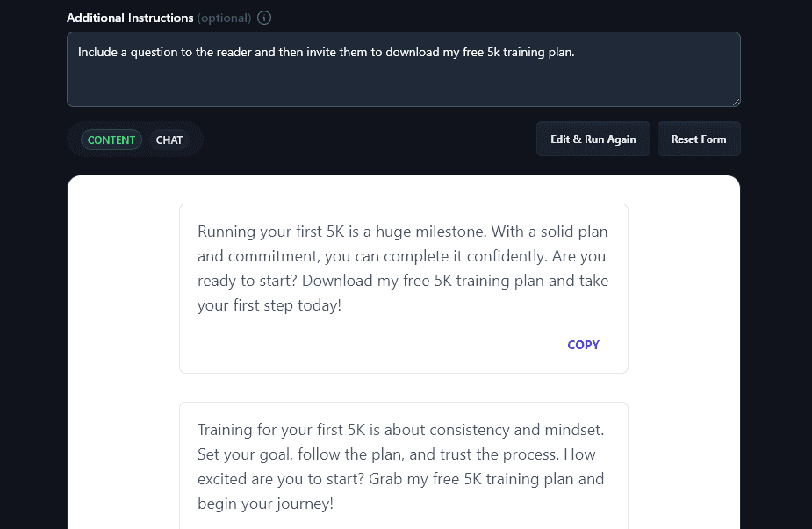Reset the form with Reset Form

click(x=699, y=139)
